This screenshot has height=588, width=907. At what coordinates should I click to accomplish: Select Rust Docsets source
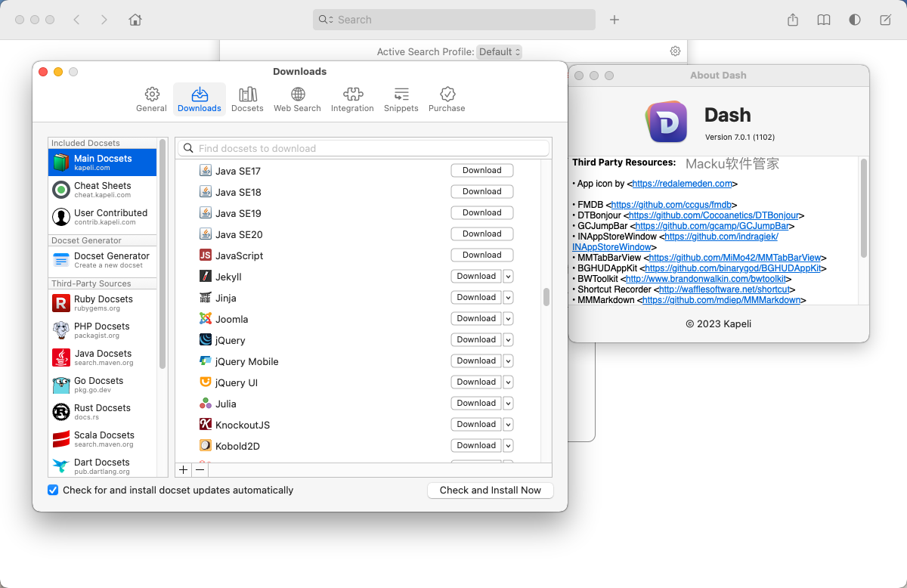click(x=102, y=412)
